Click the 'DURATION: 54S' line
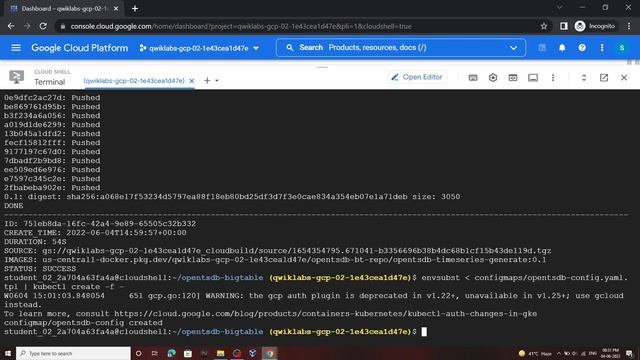Viewport: 640px width, 360px height. (35, 242)
